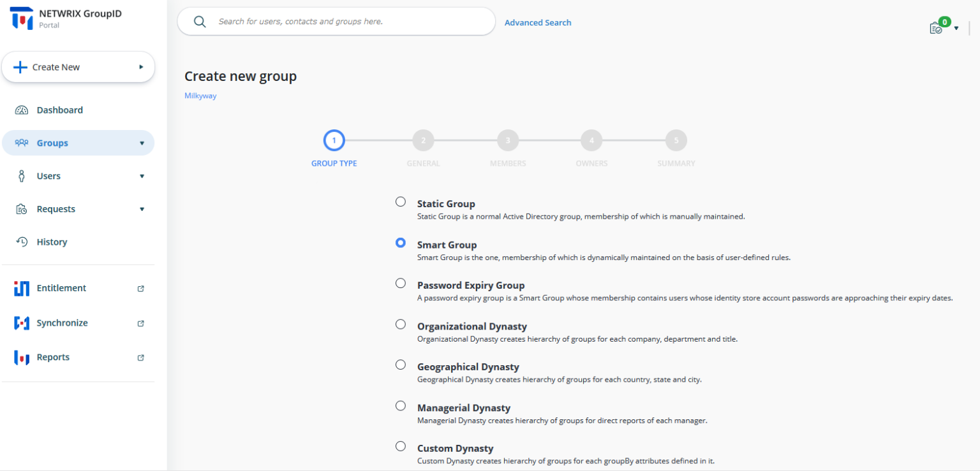The height and width of the screenshot is (471, 980).
Task: Open Advanced Search
Action: 538,22
